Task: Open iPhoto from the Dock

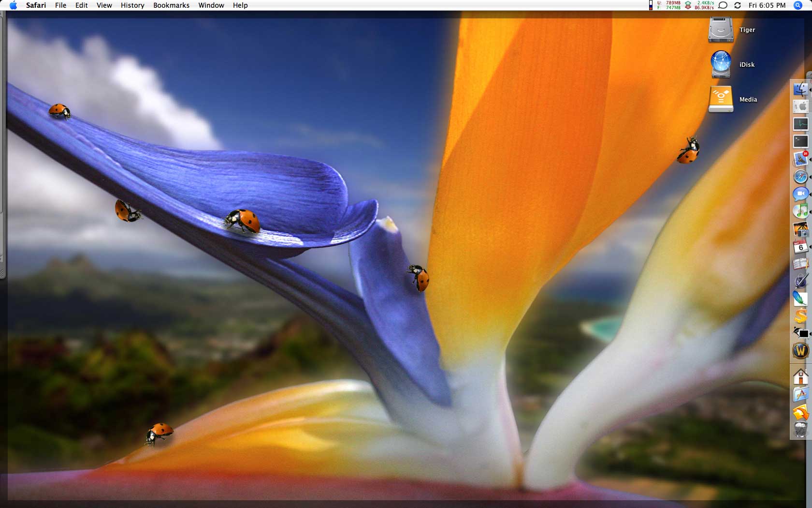Action: point(801,229)
